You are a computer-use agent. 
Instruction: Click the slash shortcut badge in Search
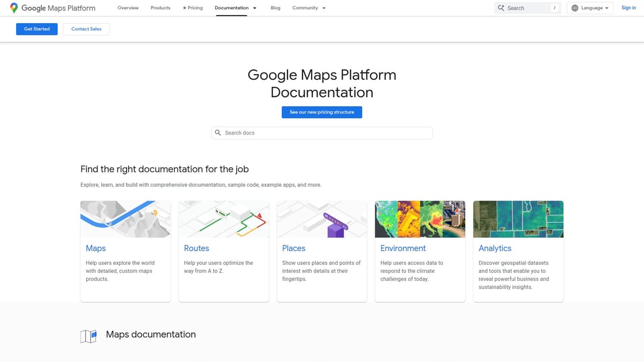pos(554,8)
